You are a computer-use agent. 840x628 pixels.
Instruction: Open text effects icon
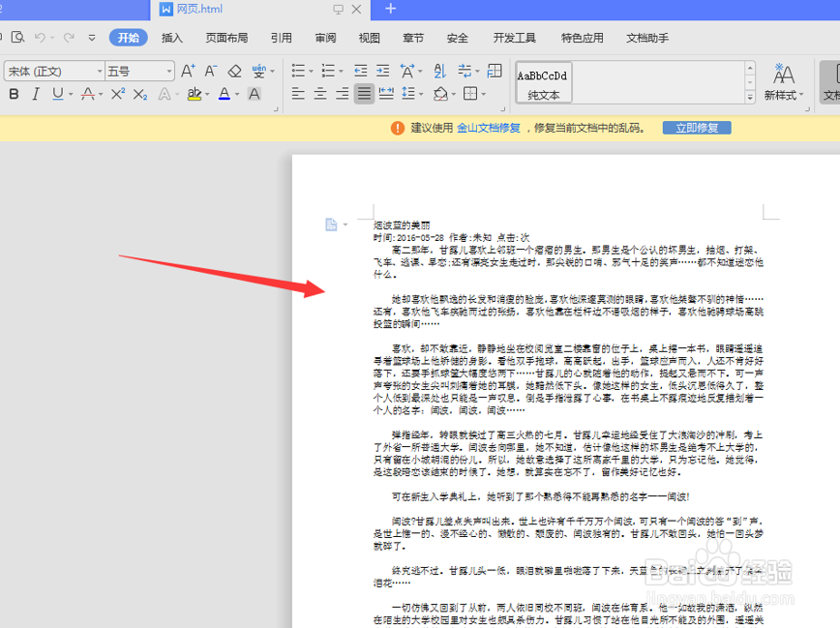165,94
